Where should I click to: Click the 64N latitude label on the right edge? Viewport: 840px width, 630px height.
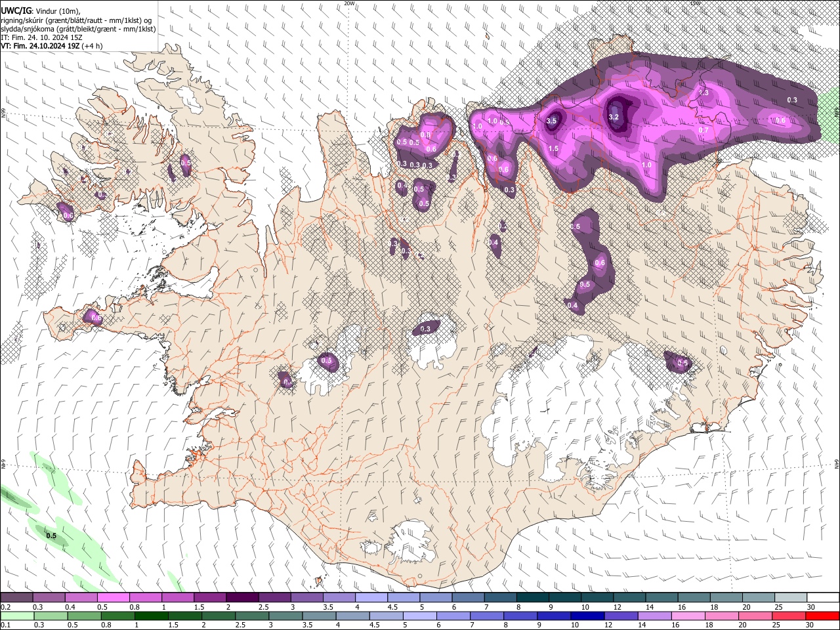(837, 463)
